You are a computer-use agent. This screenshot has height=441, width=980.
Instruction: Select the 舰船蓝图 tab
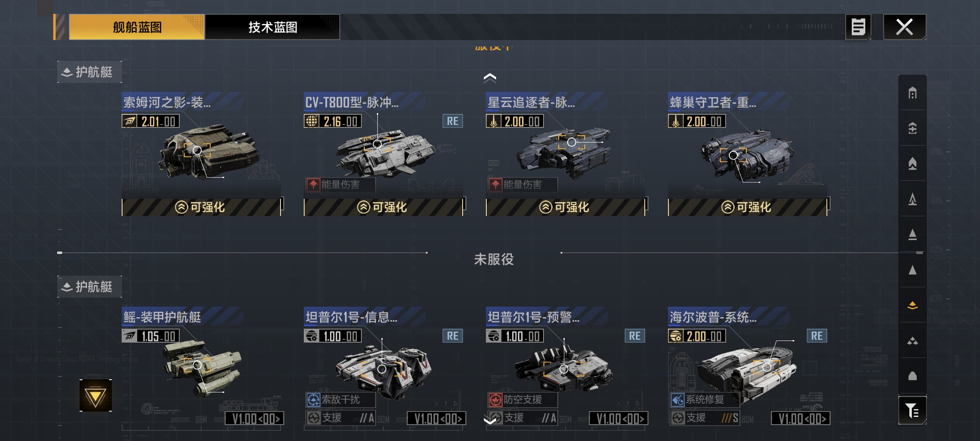pos(137,27)
